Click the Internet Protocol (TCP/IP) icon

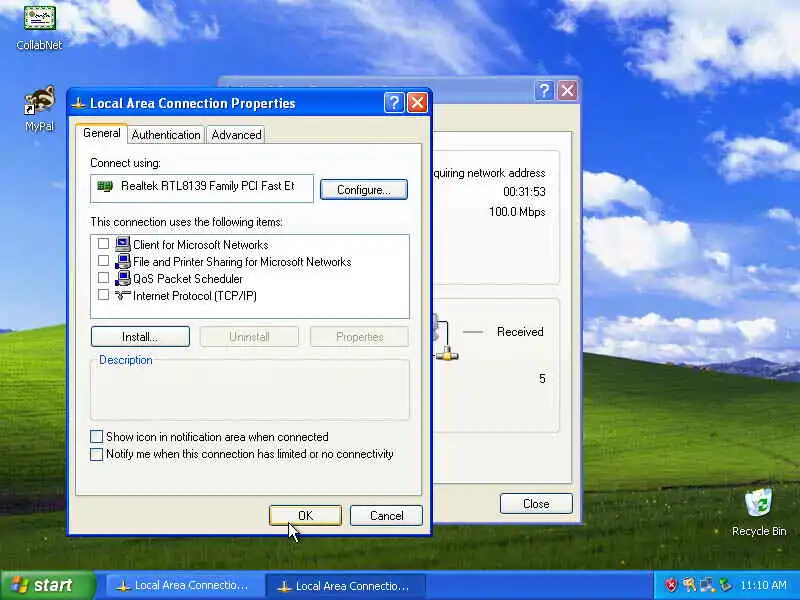click(x=122, y=295)
